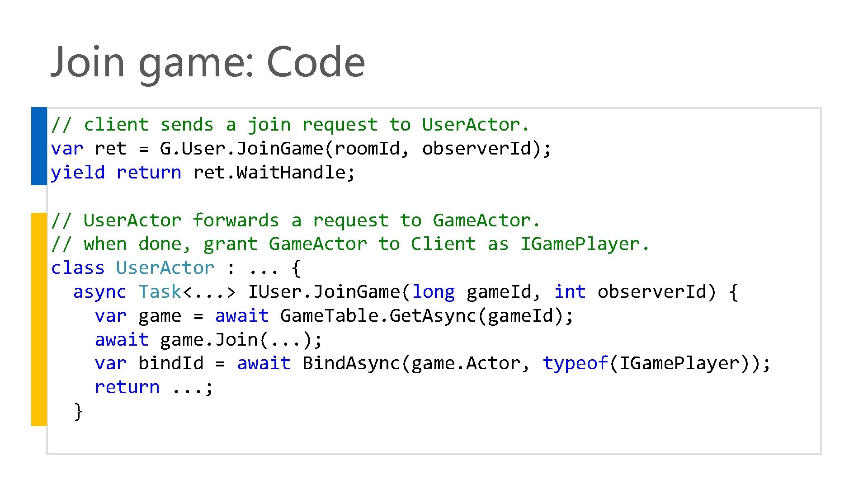Click the 'class' keyword
Image resolution: width=868 pixels, height=488 pixels.
click(x=77, y=268)
